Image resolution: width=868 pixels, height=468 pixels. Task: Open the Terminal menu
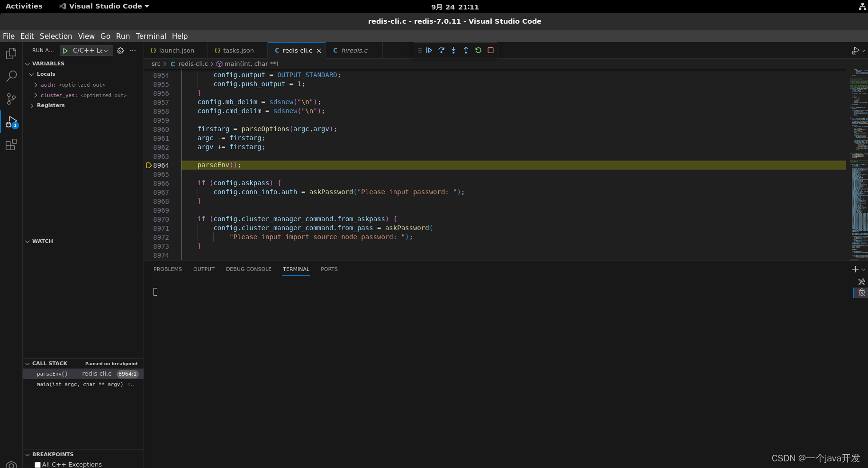tap(151, 36)
